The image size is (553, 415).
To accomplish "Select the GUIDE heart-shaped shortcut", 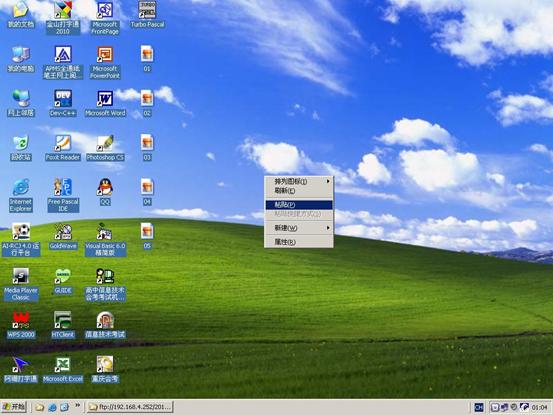I will (x=63, y=281).
